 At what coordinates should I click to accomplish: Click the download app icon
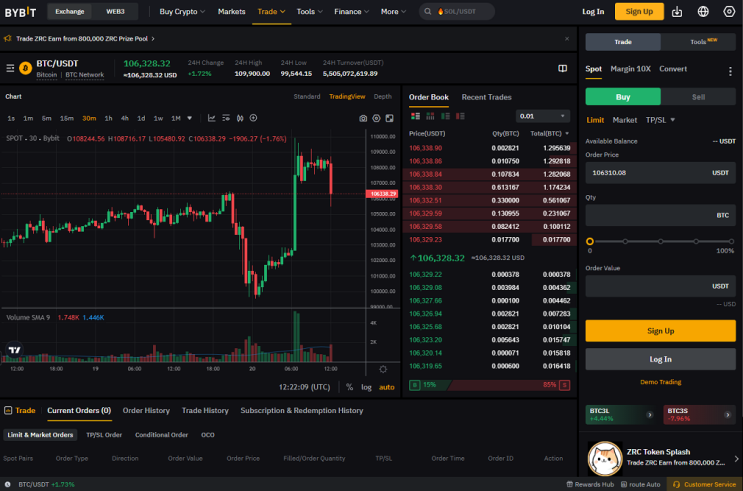click(677, 11)
